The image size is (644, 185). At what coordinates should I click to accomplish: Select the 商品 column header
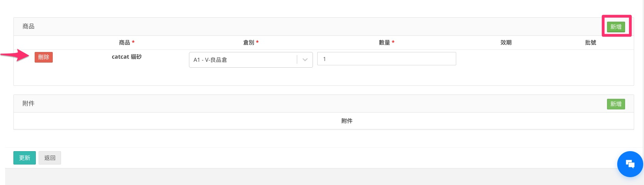tap(124, 43)
